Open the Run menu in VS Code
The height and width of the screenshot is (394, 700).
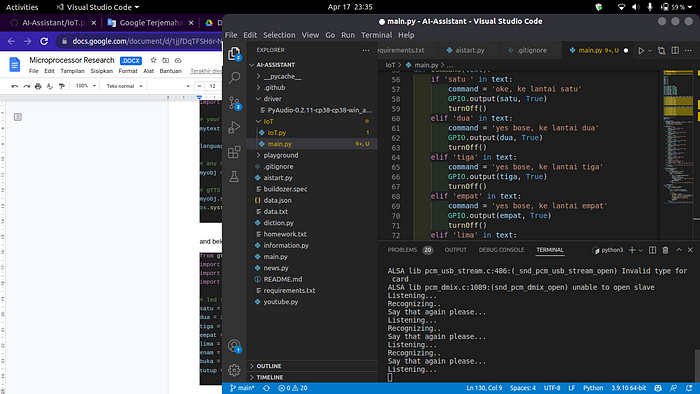348,35
